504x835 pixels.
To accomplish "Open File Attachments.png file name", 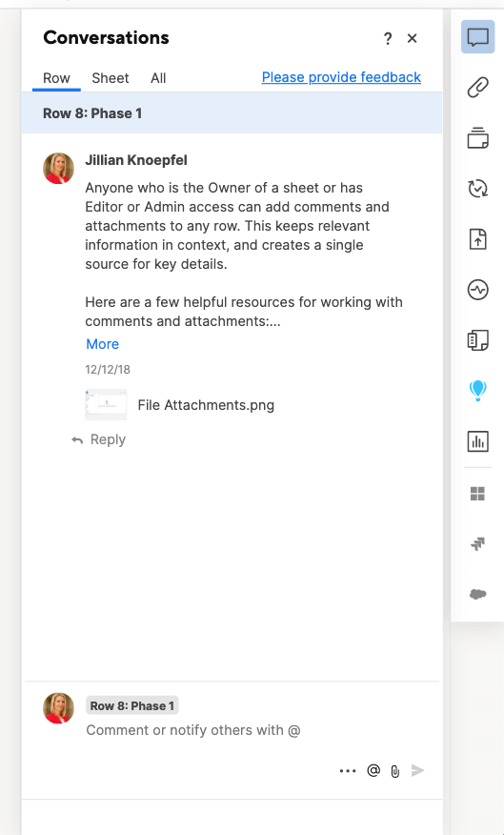I will [206, 405].
